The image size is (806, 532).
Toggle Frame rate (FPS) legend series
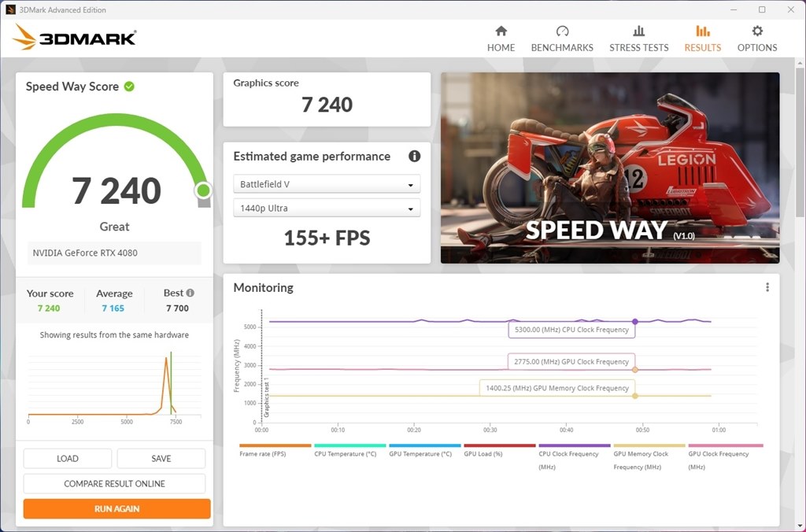point(275,451)
